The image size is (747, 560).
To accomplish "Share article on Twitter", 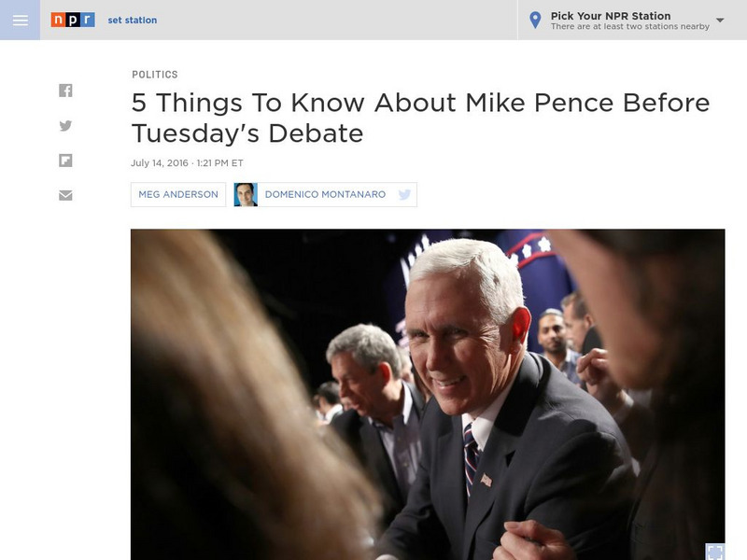I will pos(65,126).
